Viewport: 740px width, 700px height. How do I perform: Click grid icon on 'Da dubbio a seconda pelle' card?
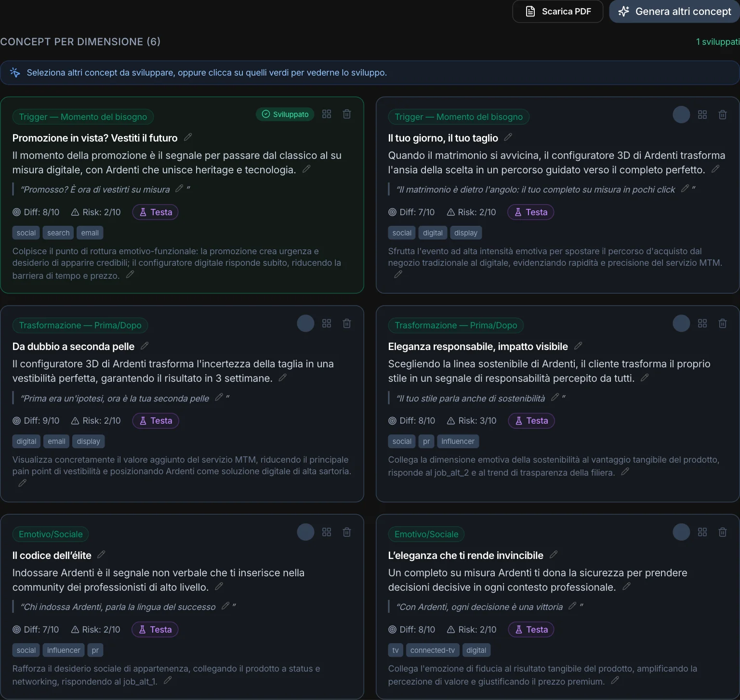coord(327,323)
